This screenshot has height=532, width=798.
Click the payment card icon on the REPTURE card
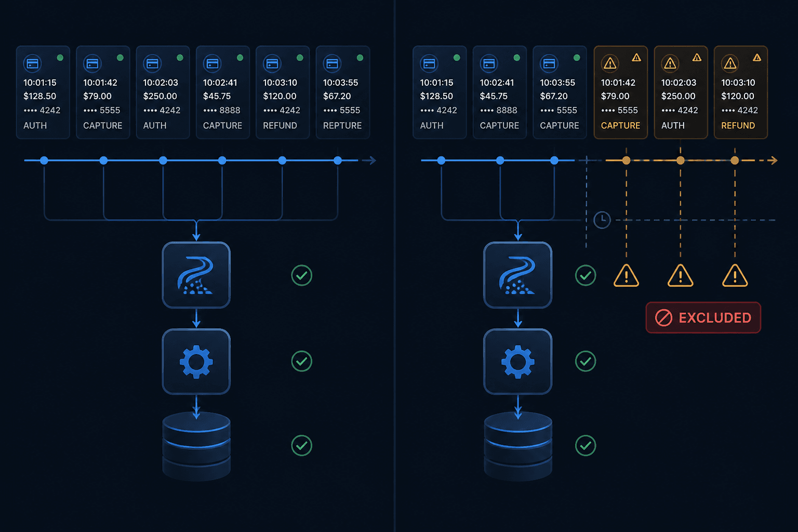332,63
